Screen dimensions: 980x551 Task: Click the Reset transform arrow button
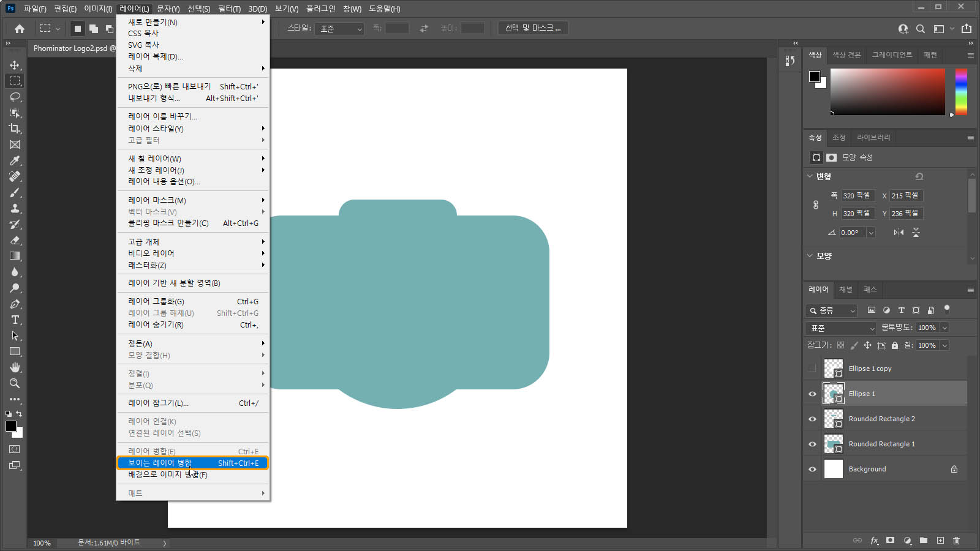click(919, 176)
